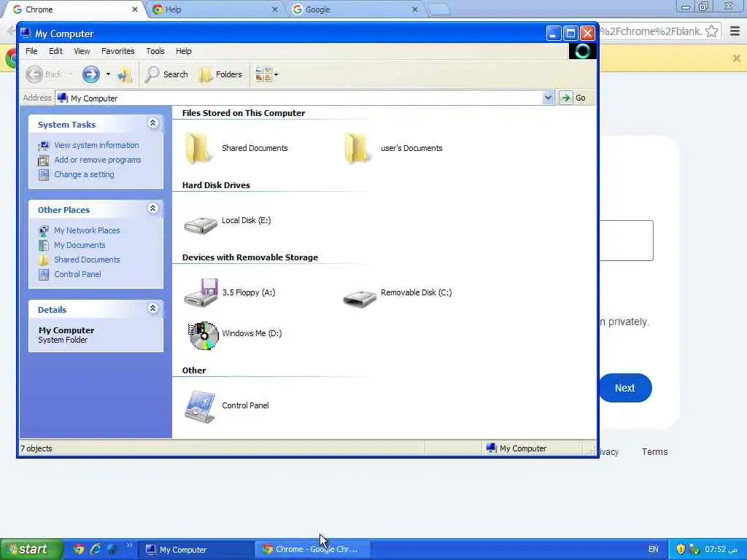The width and height of the screenshot is (747, 560).
Task: Click the Next button in Chrome
Action: [624, 388]
